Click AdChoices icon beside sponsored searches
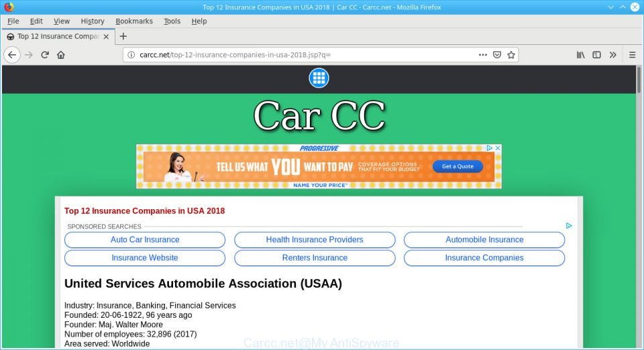The height and width of the screenshot is (350, 644). (x=569, y=226)
